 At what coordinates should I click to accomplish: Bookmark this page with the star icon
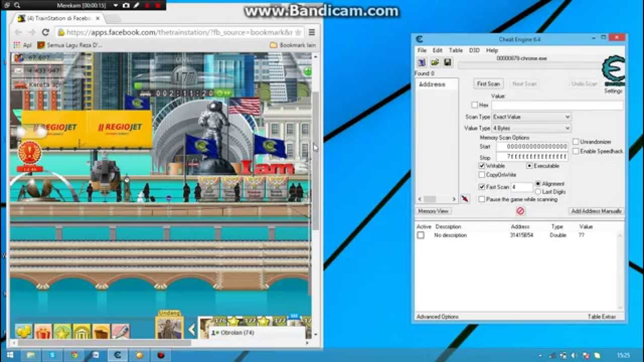(x=298, y=32)
